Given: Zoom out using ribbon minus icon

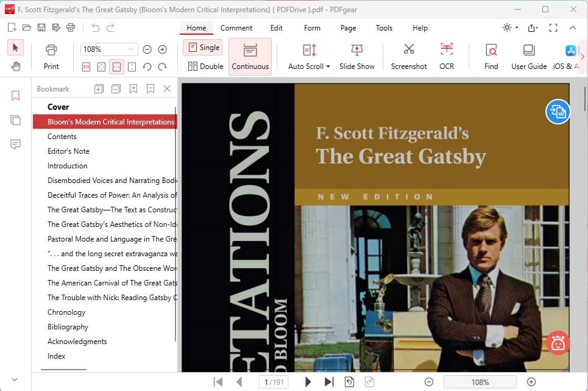Looking at the screenshot, I should [147, 49].
